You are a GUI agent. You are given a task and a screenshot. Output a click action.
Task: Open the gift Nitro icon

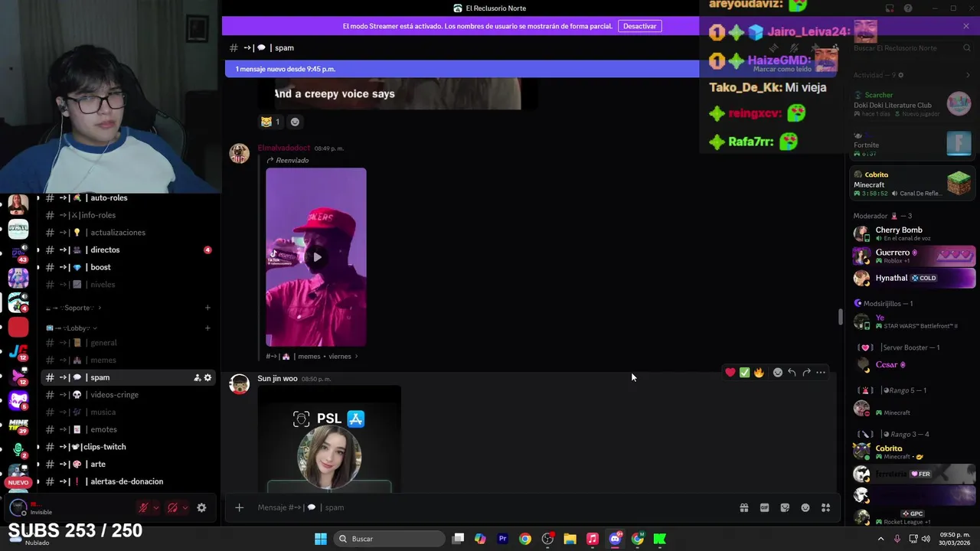click(743, 507)
